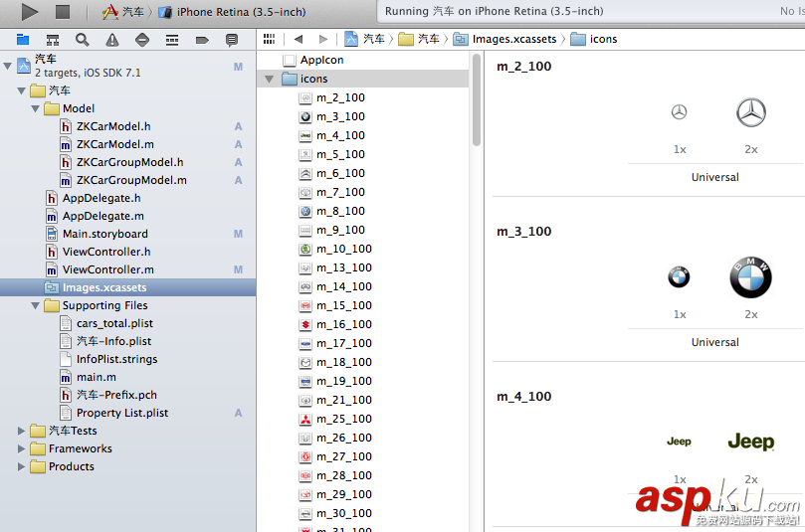Open the Log navigator speech-bubble icon
805x532 pixels.
coord(232,40)
